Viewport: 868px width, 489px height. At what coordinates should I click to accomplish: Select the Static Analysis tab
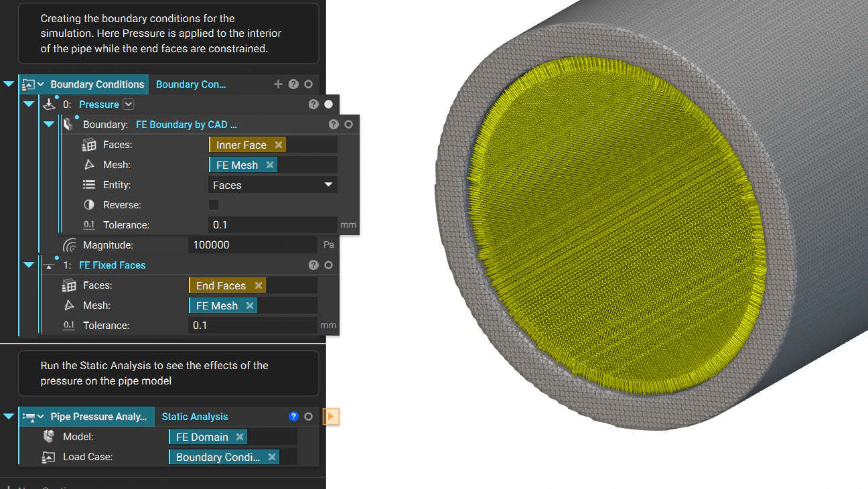194,416
